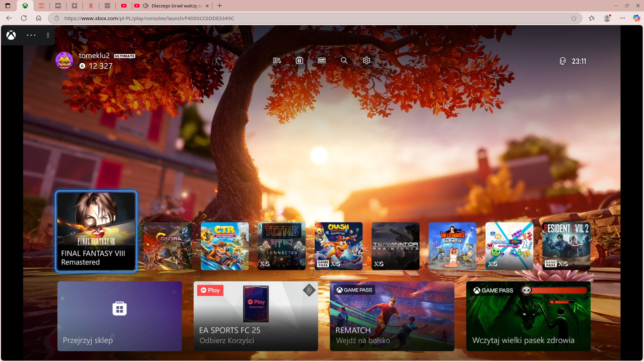Click the drag handle on streaming toolbar
The image size is (644, 362).
pos(48,35)
